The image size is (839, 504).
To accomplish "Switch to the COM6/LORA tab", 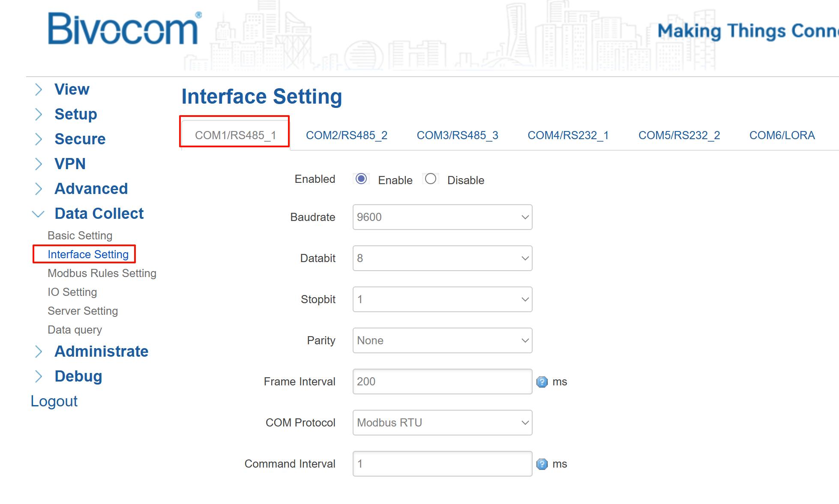I will pyautogui.click(x=782, y=135).
